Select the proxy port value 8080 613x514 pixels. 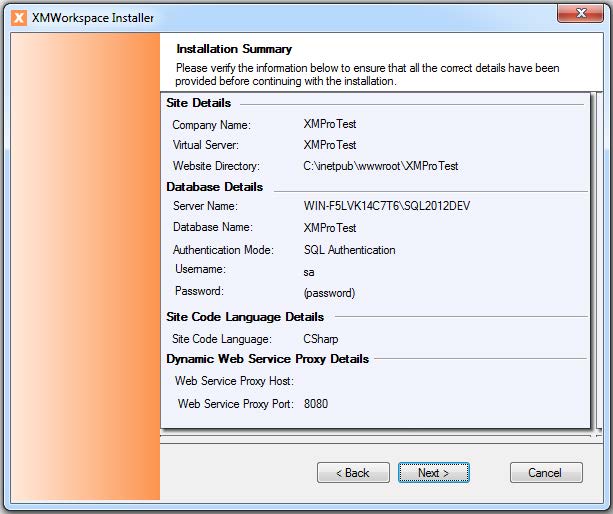316,404
